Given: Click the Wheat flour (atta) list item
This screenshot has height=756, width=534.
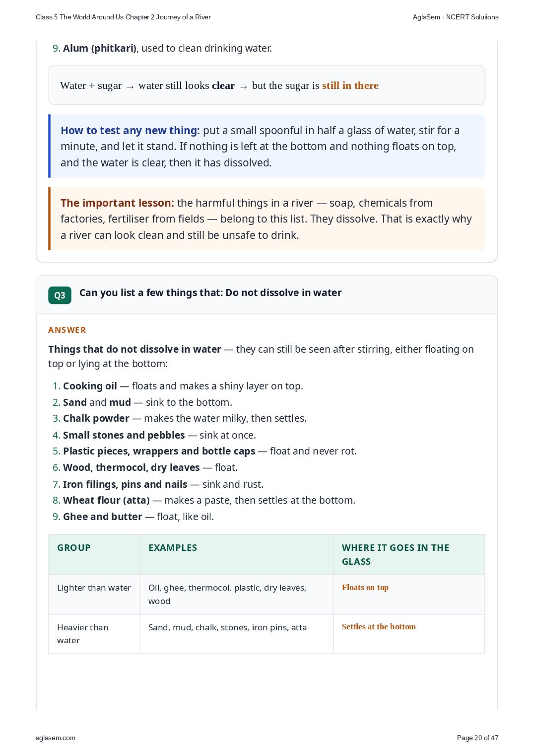Looking at the screenshot, I should (x=204, y=500).
